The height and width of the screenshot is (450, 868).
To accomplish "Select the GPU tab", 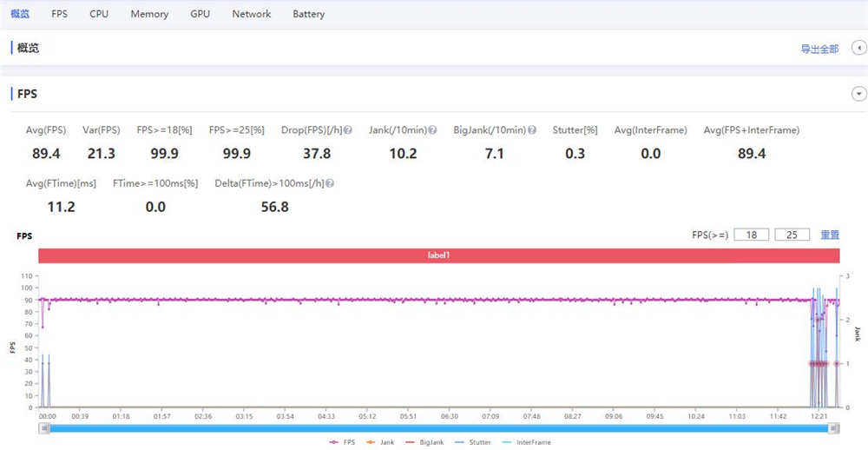I will [201, 15].
